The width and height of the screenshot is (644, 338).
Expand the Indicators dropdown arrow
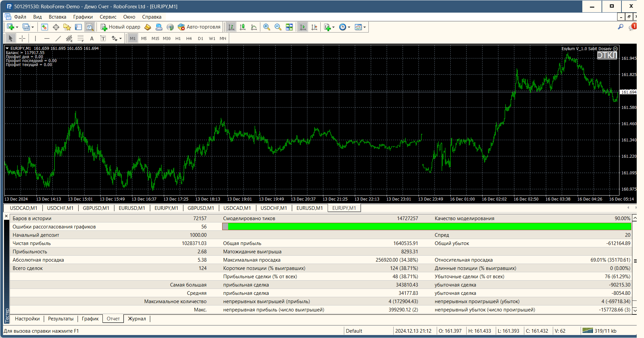[333, 28]
